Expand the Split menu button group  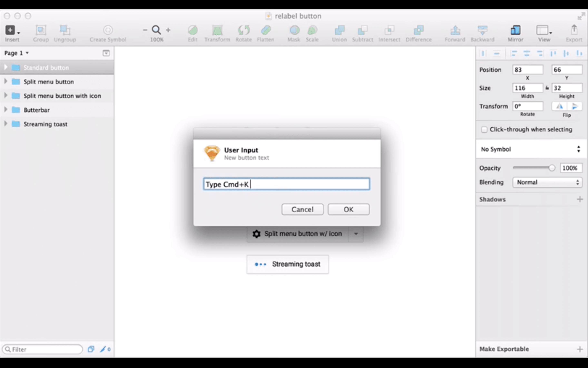(6, 81)
